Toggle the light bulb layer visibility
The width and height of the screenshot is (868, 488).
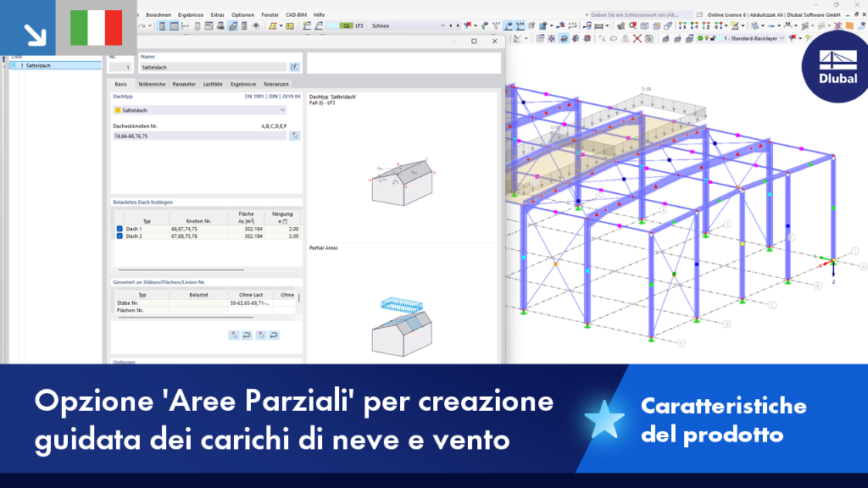tap(706, 38)
